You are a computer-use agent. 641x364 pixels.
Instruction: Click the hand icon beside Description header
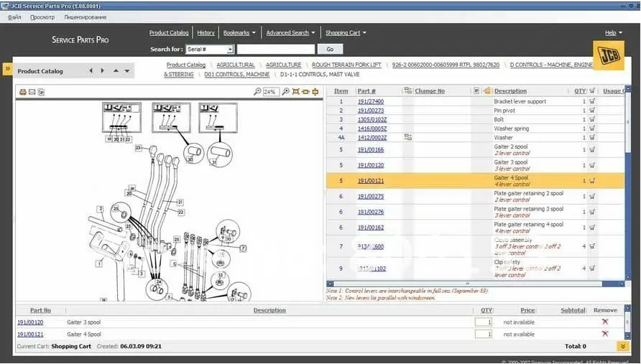(x=487, y=90)
